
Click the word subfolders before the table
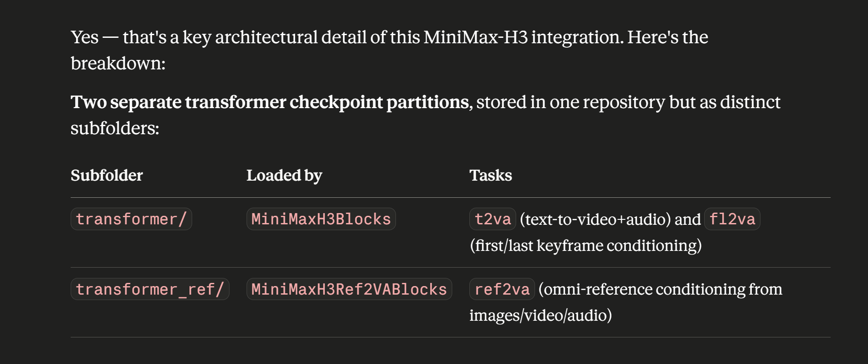[x=115, y=128]
